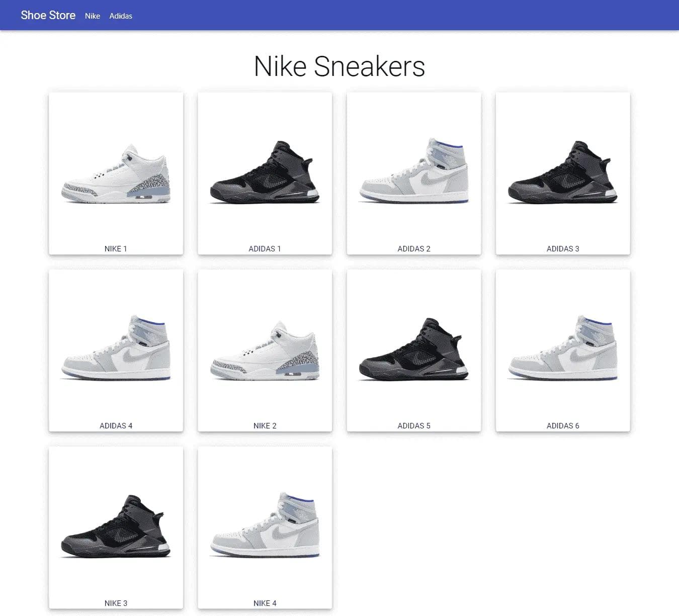Screen dimensions: 679x616
Task: Click the NIKE 4 card label
Action: pos(265,603)
